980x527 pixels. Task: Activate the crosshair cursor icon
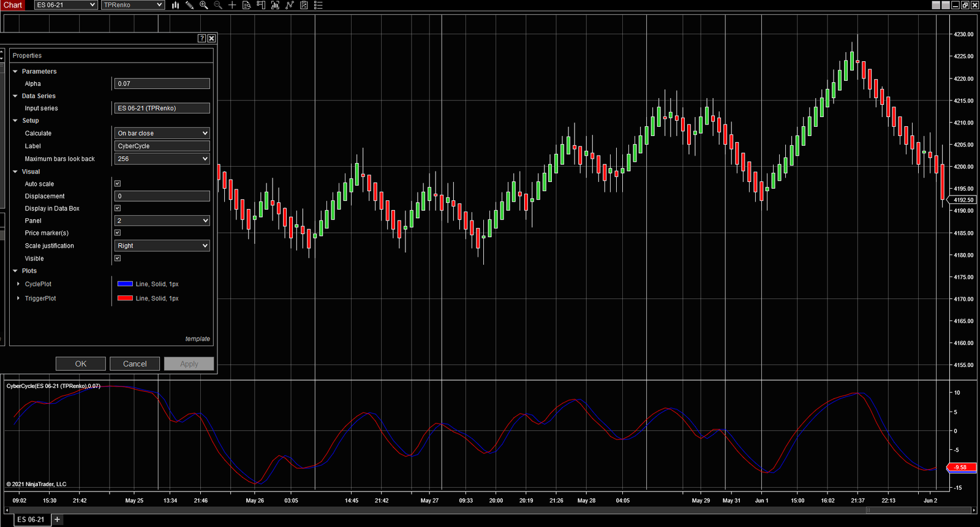[232, 5]
